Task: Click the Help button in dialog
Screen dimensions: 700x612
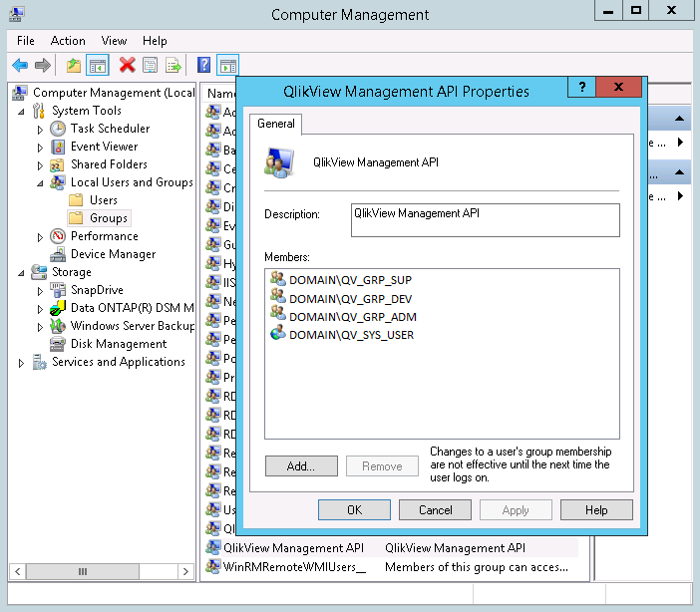Action: 596,509
